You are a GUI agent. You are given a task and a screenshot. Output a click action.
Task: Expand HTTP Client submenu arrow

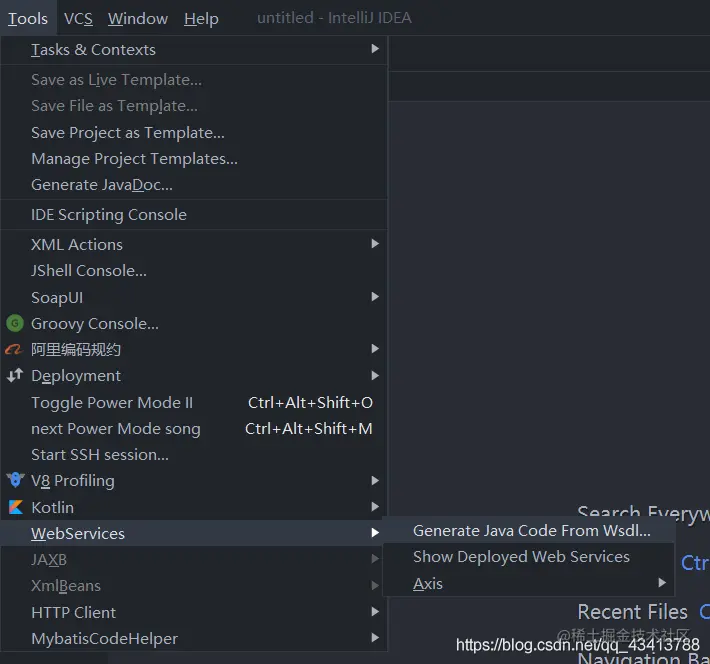(375, 612)
